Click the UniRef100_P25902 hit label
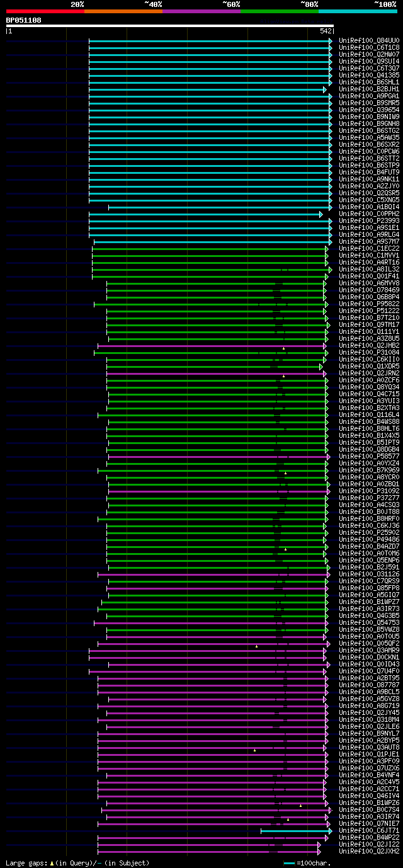Screen dimensions: 403x868 [369, 532]
